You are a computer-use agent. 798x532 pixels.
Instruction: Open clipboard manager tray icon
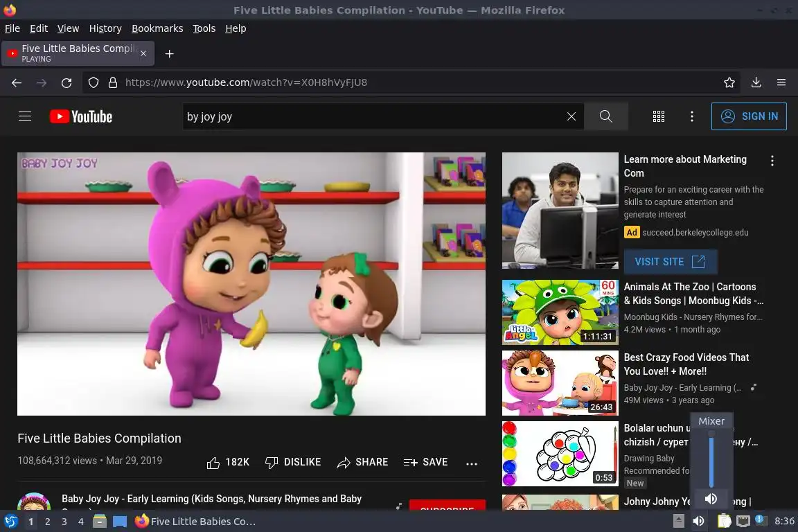click(x=724, y=522)
